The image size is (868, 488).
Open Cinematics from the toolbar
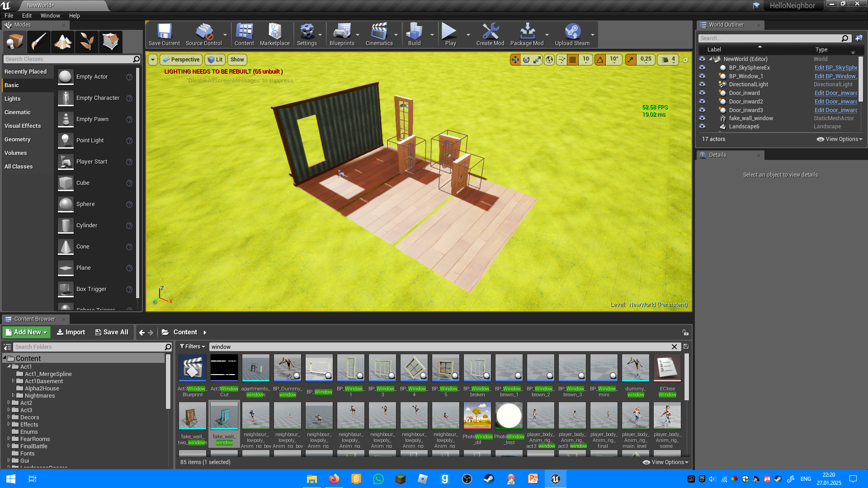(x=379, y=35)
